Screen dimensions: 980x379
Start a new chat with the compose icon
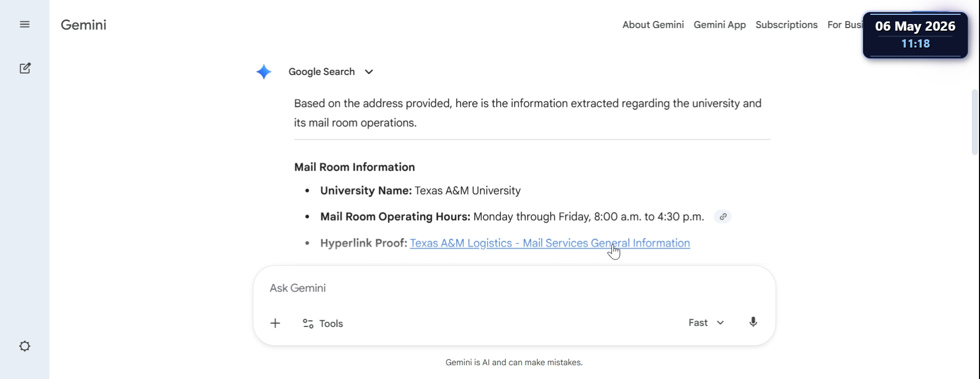tap(25, 68)
